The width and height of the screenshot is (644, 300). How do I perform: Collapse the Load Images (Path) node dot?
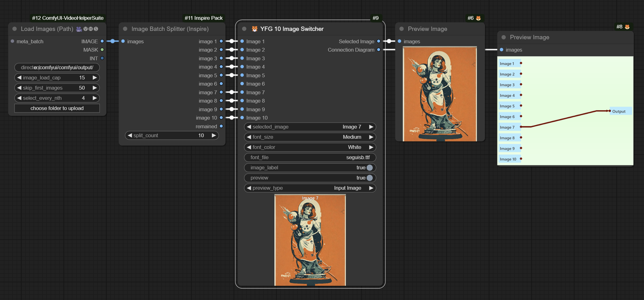[15, 29]
